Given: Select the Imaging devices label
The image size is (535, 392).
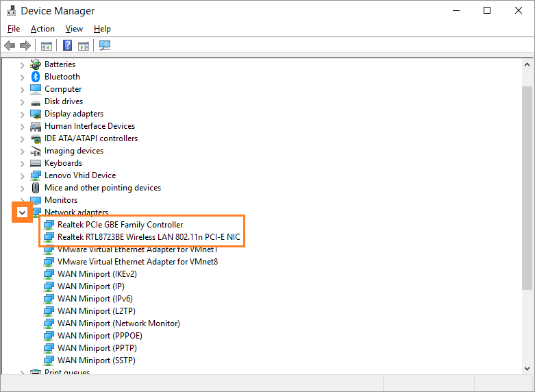Looking at the screenshot, I should tap(74, 151).
